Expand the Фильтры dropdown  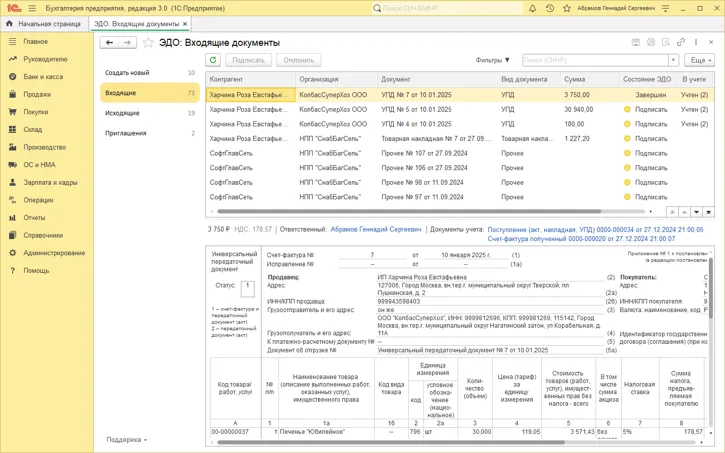pos(493,60)
